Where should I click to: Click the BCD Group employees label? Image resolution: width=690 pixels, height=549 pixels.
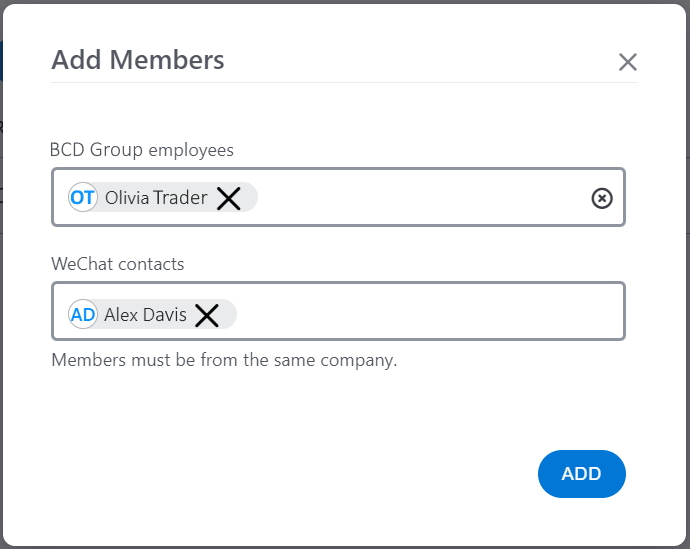(x=142, y=150)
